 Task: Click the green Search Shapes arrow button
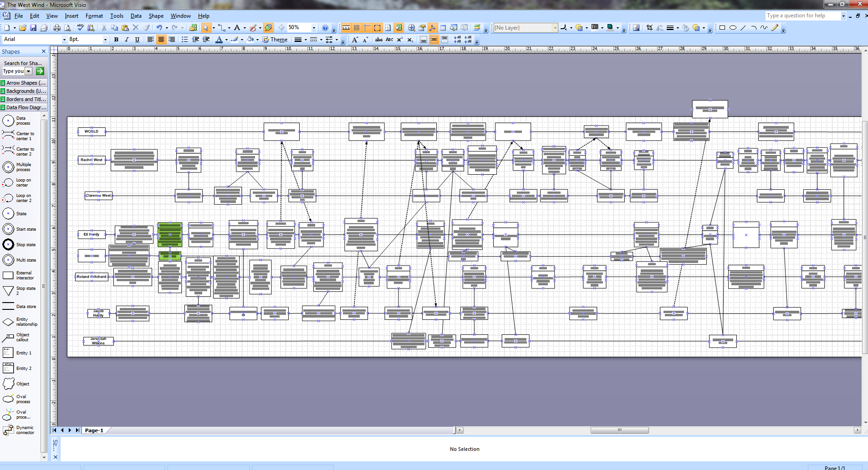40,71
